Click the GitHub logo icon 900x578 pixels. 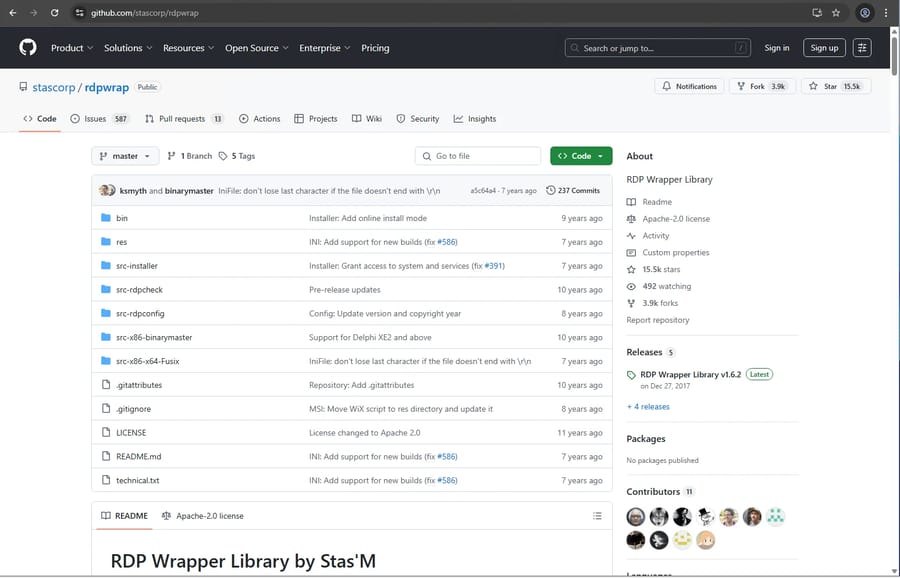click(x=28, y=48)
